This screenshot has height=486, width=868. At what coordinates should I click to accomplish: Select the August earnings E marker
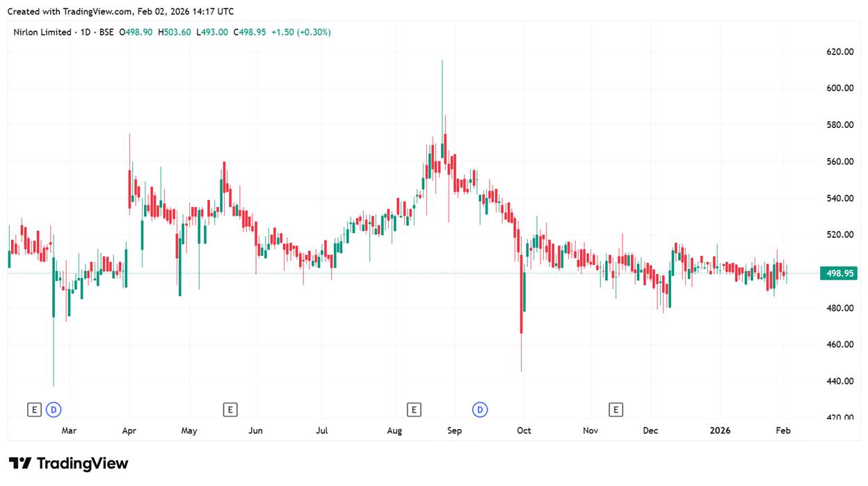[414, 410]
